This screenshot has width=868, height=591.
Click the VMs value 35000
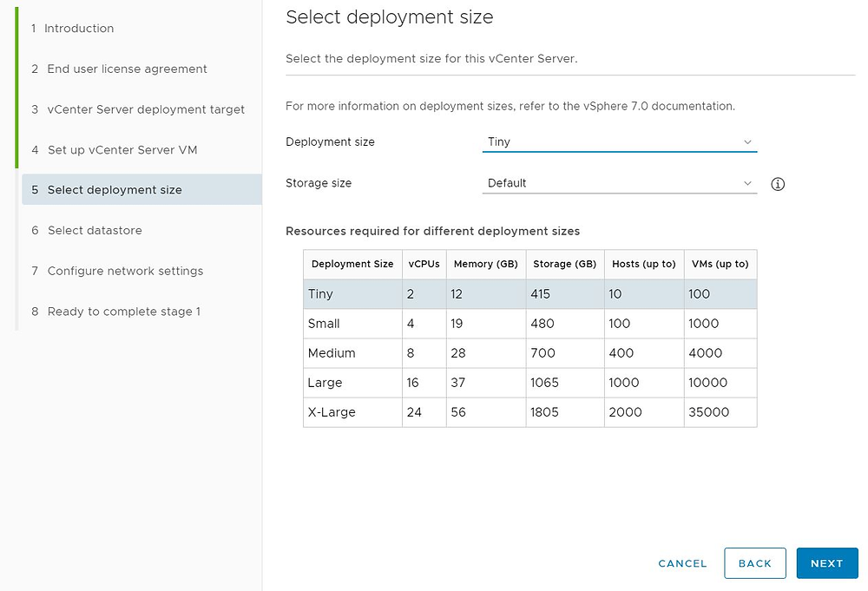tap(709, 412)
